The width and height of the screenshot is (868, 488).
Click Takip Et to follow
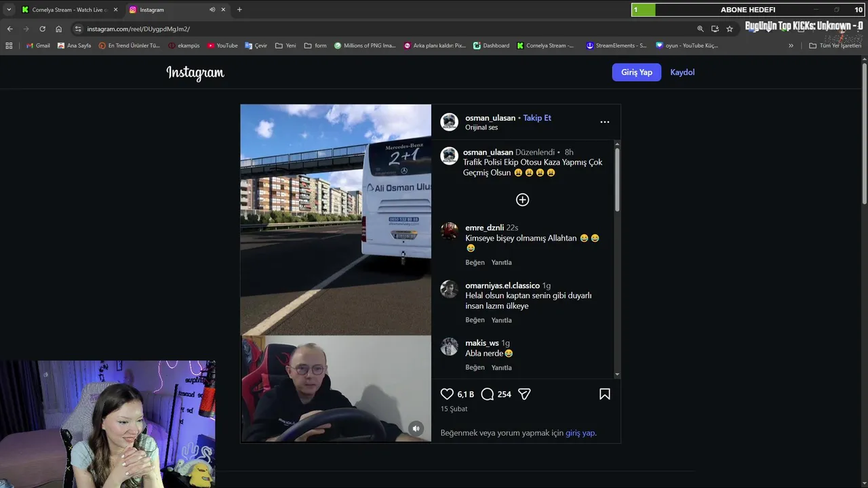click(537, 118)
